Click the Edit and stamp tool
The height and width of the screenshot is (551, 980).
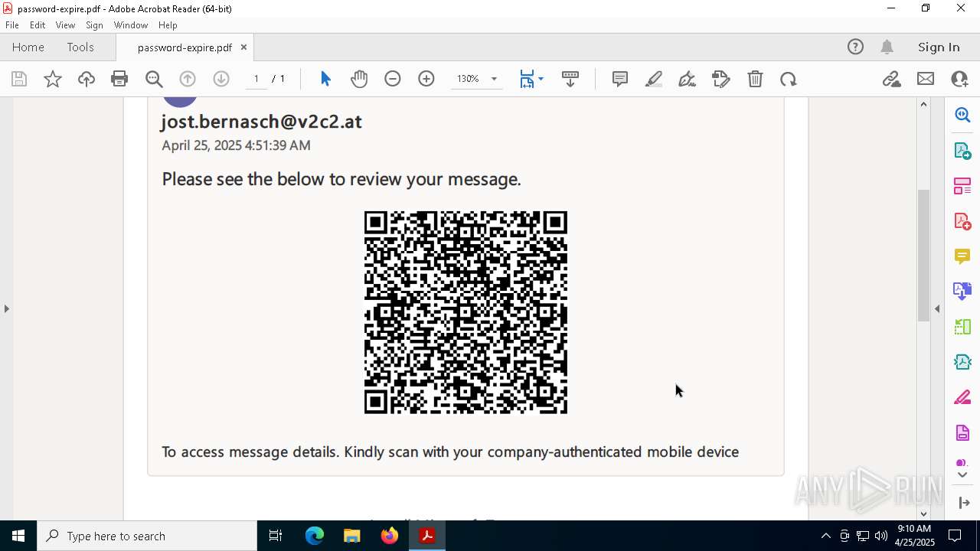click(x=721, y=79)
